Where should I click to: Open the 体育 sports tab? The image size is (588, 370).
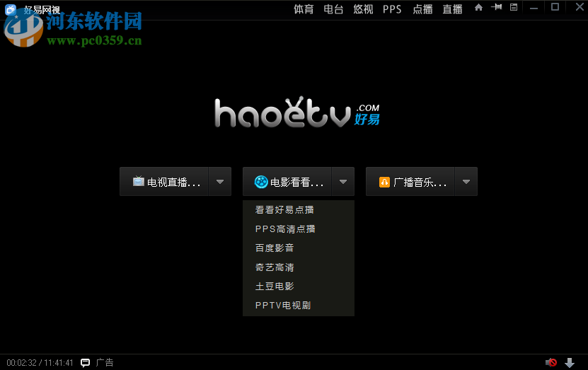304,9
